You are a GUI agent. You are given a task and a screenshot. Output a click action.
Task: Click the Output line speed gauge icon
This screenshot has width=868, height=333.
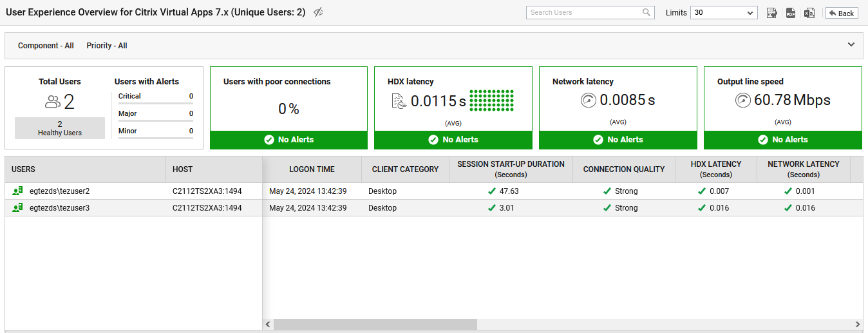click(742, 100)
